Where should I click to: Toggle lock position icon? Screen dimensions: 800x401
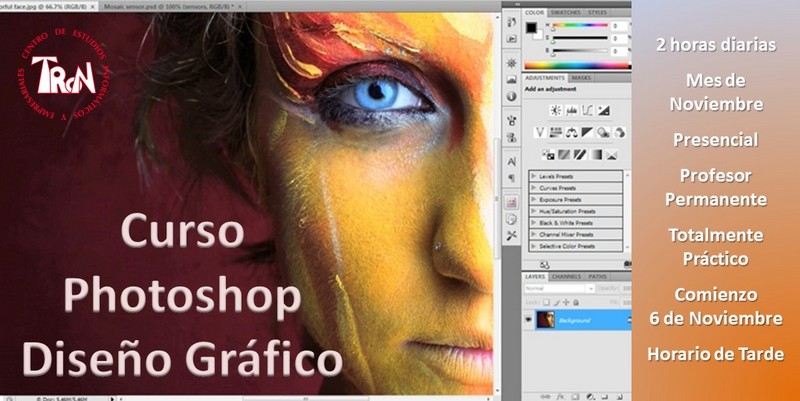click(x=566, y=302)
